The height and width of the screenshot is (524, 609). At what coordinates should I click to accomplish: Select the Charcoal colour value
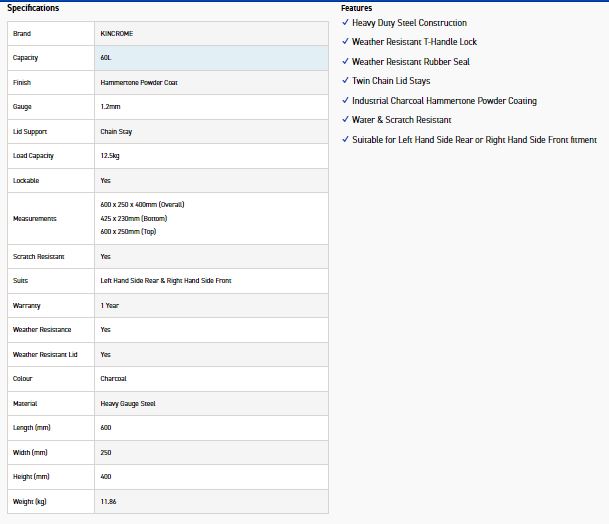tap(113, 379)
